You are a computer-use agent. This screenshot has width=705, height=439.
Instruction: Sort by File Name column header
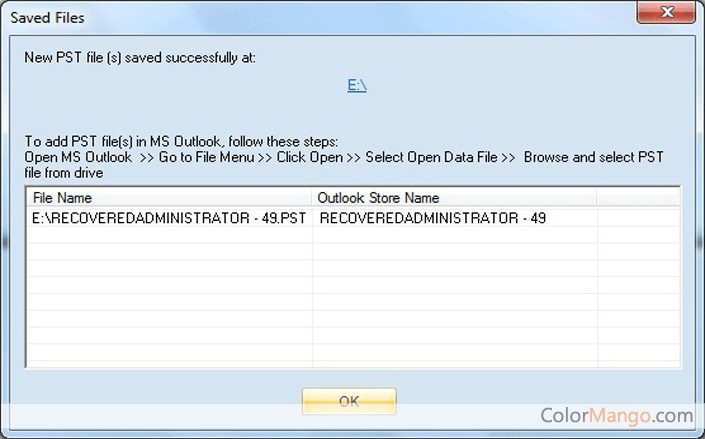169,198
